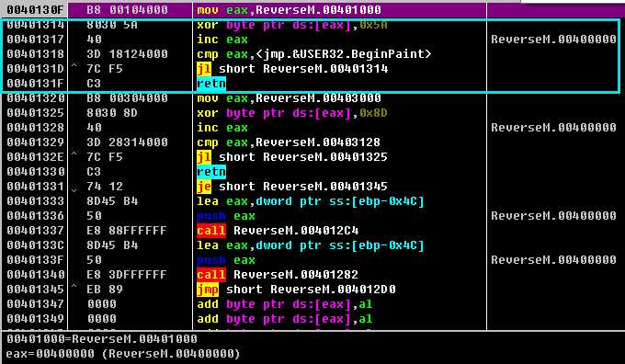Click 'lea eax' instruction at address 00401333
625x364 pixels.
[x=311, y=201]
